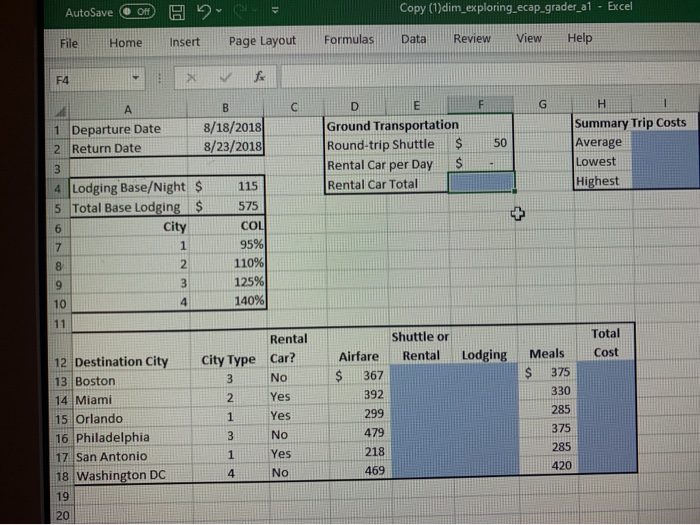Select the Orlando destination cell
The height and width of the screenshot is (525, 700).
coord(133,419)
